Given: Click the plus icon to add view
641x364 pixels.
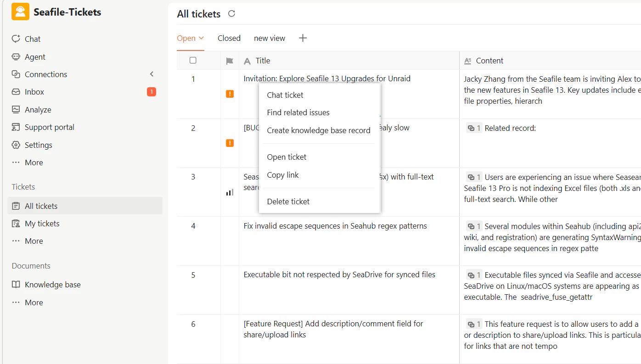Looking at the screenshot, I should tap(303, 38).
